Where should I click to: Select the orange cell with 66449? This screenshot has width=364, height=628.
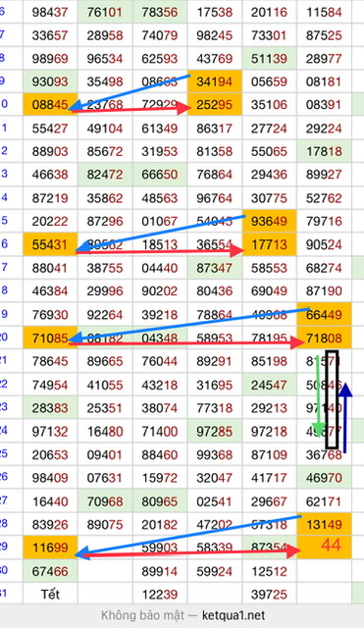[325, 314]
